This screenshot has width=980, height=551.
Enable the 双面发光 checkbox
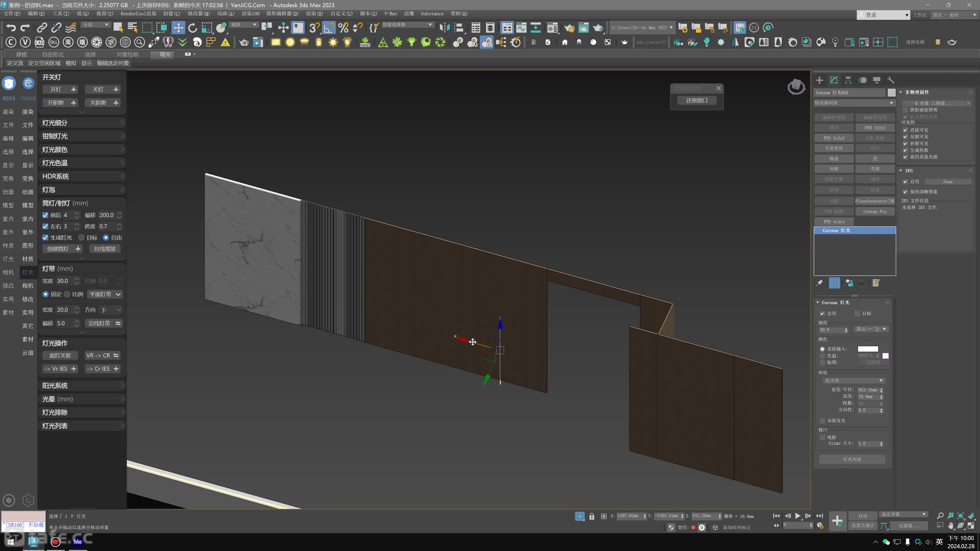tap(822, 421)
